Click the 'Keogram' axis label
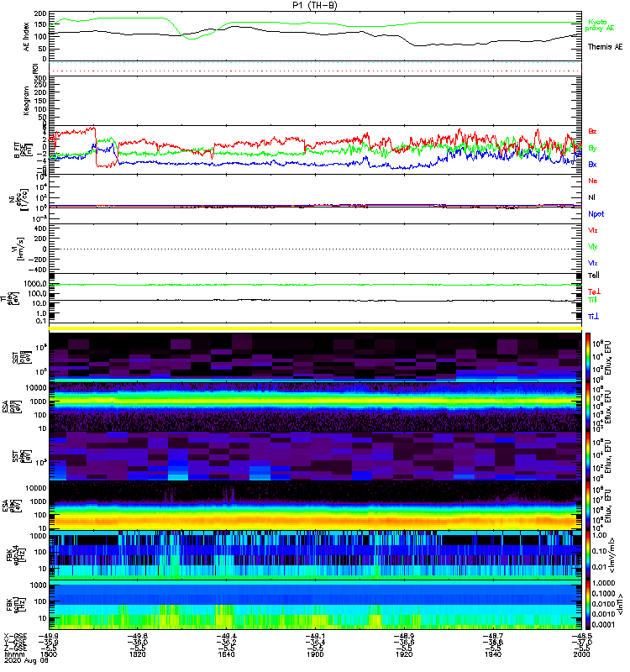This screenshot has height=672, width=630. click(26, 100)
